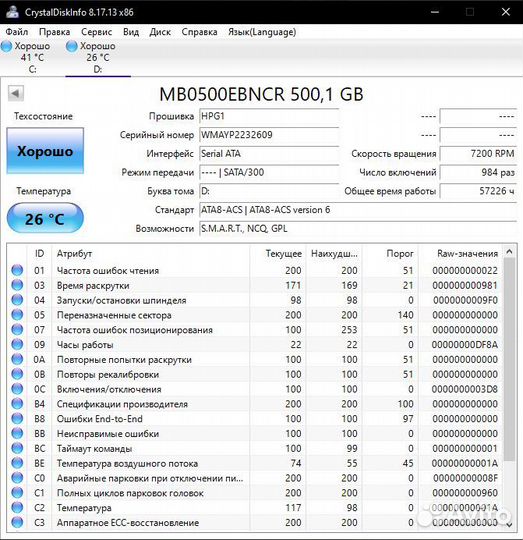This screenshot has width=523, height=540.
Task: Select 'Частота ошибок чтения' attribute text
Action: coord(108,271)
